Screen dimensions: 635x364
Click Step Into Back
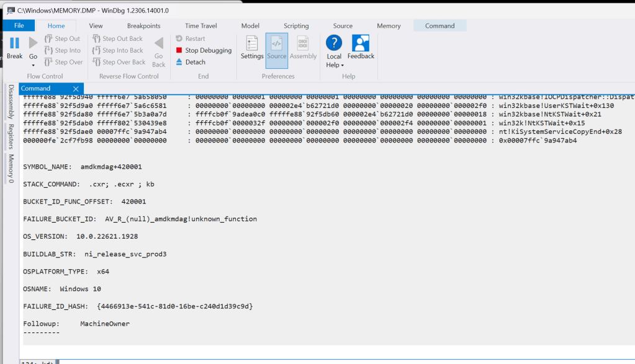[x=118, y=50]
